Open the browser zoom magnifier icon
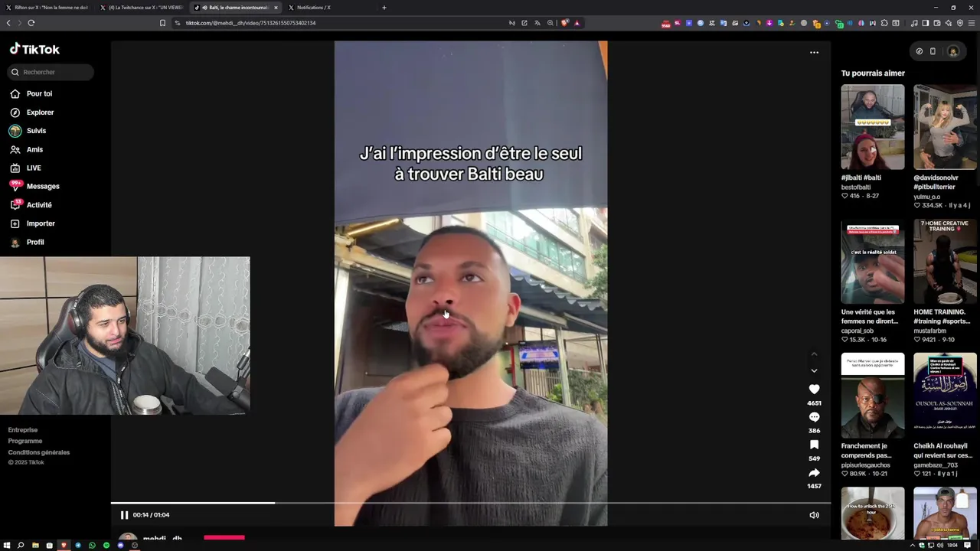This screenshot has height=551, width=980. point(550,23)
